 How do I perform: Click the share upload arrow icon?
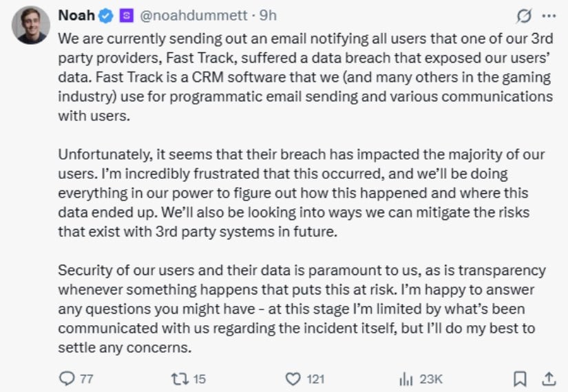point(549,378)
